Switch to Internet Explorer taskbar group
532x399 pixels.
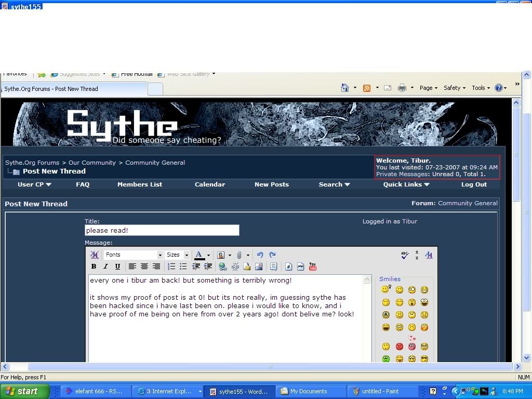tap(167, 391)
